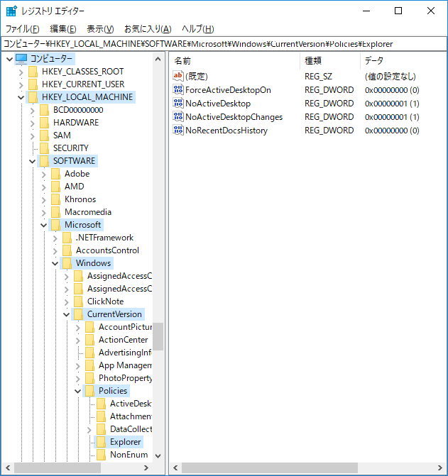Click the ActionCenter folder icon

point(89,340)
